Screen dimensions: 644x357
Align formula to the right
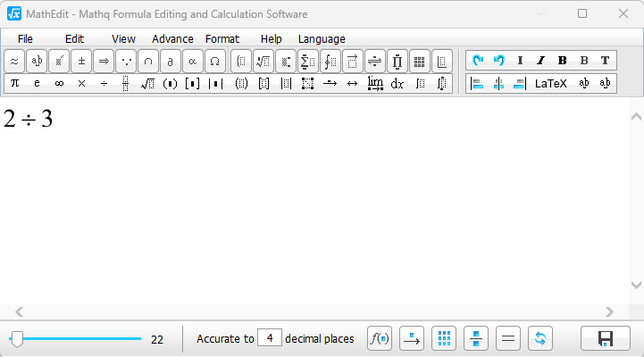[x=520, y=83]
